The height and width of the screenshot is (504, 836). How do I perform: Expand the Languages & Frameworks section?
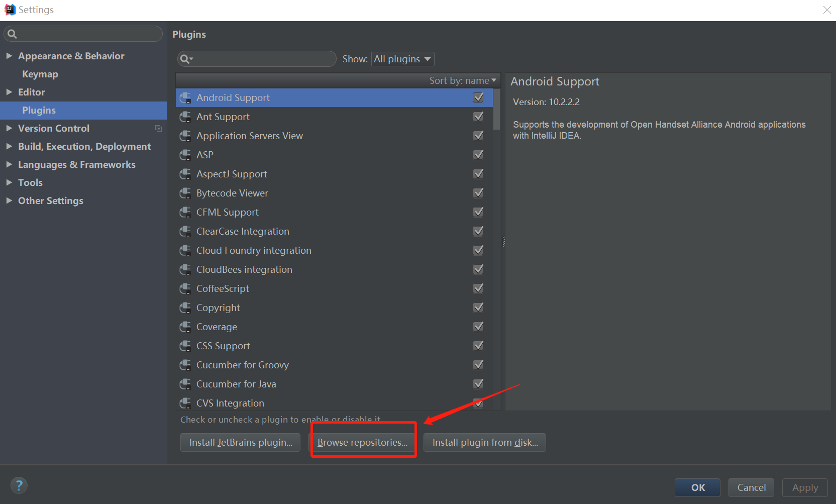pyautogui.click(x=9, y=164)
